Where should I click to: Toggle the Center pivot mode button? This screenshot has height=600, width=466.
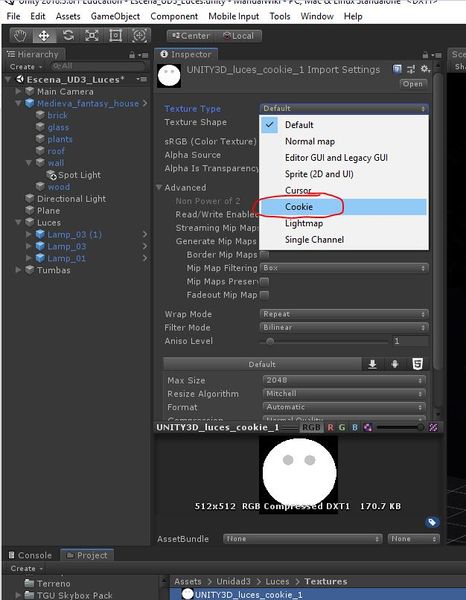pyautogui.click(x=191, y=36)
